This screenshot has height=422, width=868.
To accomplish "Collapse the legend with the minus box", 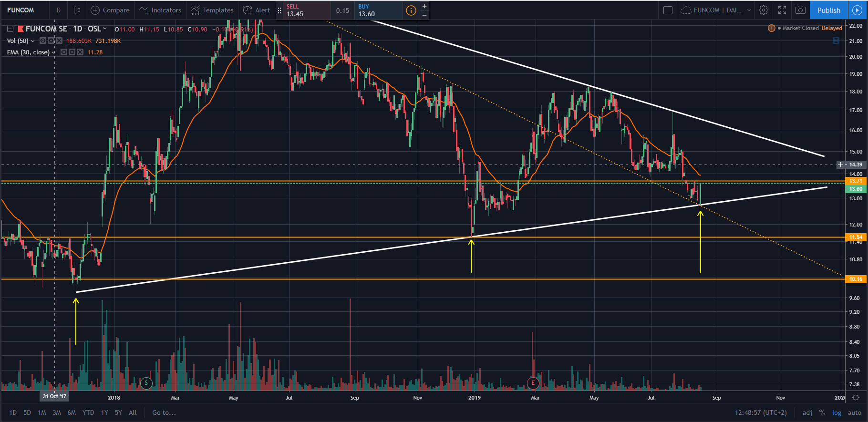I will (x=10, y=29).
